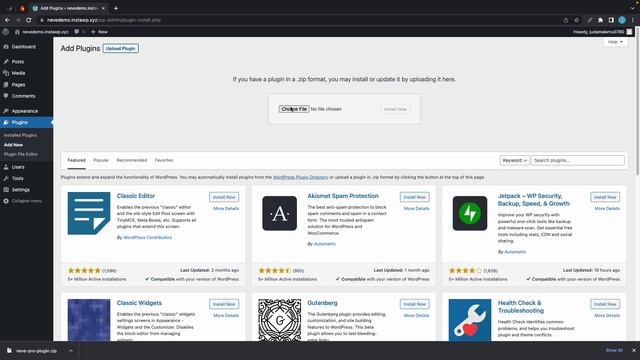Click the Search plugins input field

(x=578, y=160)
